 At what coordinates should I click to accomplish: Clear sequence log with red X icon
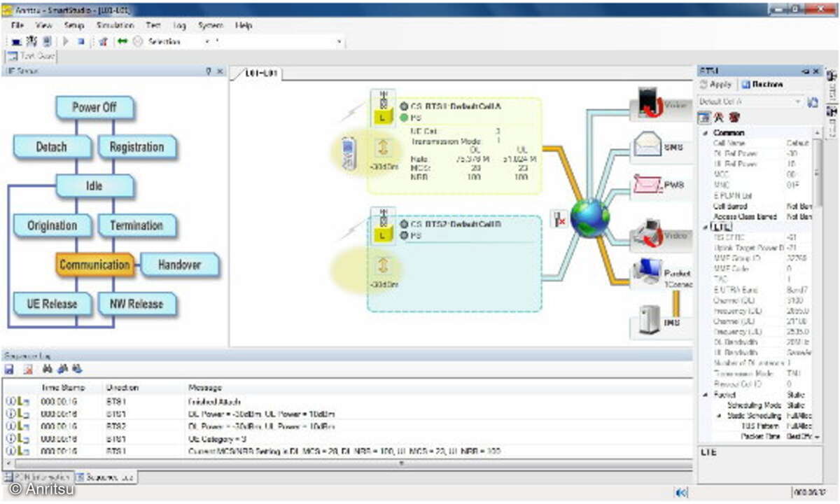(28, 368)
